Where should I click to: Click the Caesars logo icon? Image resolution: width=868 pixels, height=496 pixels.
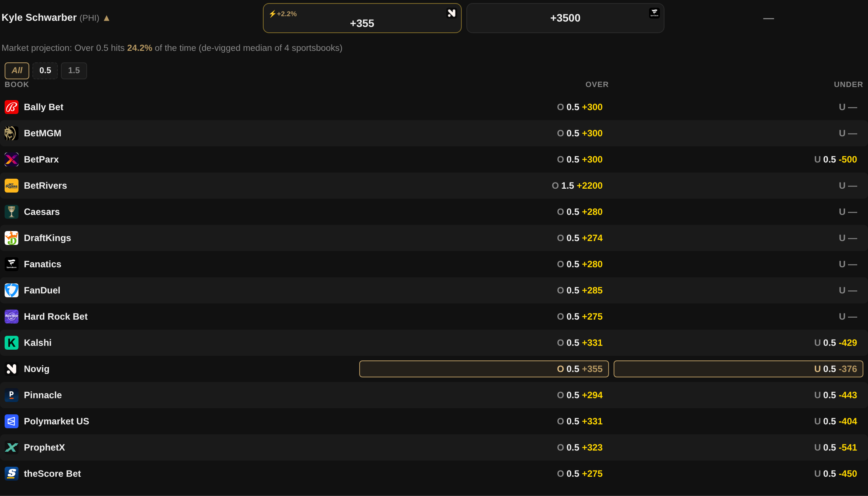coord(12,212)
